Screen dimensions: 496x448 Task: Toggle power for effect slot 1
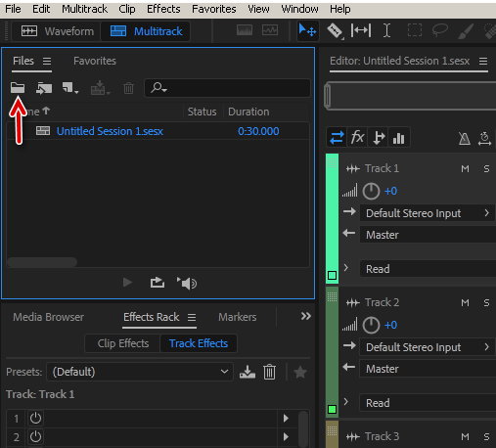point(35,418)
